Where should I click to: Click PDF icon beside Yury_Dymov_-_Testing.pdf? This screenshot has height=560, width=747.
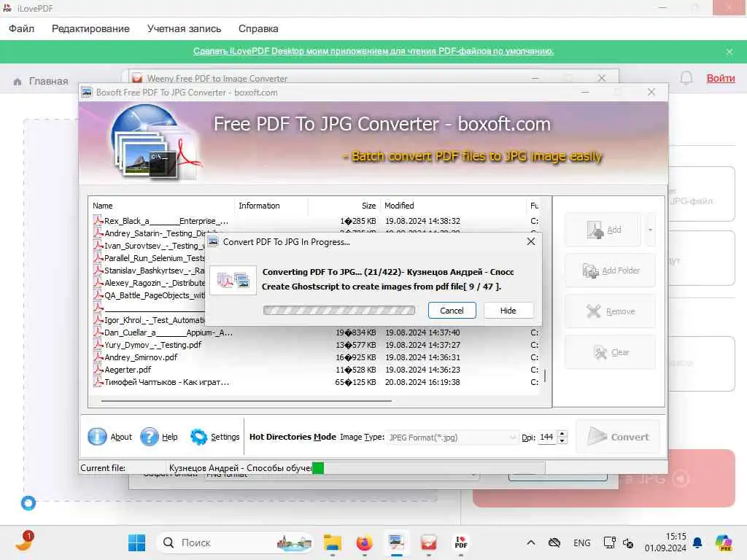pos(98,344)
